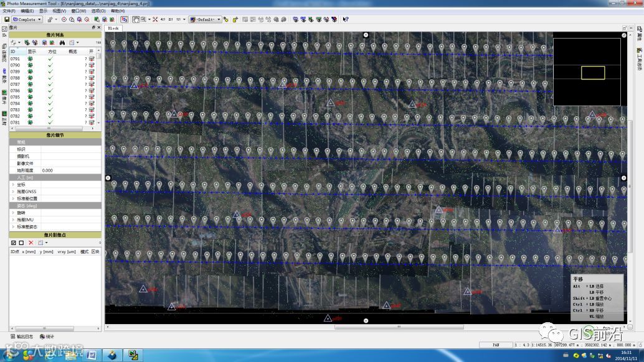Open the 选项(O) menu
The height and width of the screenshot is (362, 644).
pos(98,11)
